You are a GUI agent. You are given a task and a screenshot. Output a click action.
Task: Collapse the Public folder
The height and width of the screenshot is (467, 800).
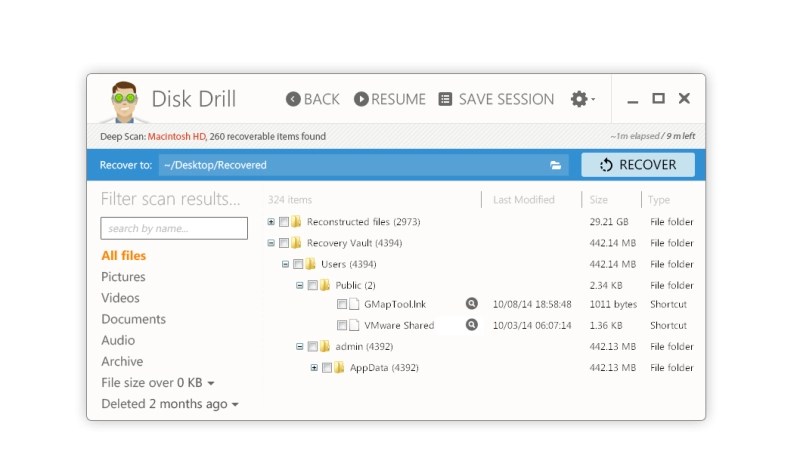tap(299, 285)
